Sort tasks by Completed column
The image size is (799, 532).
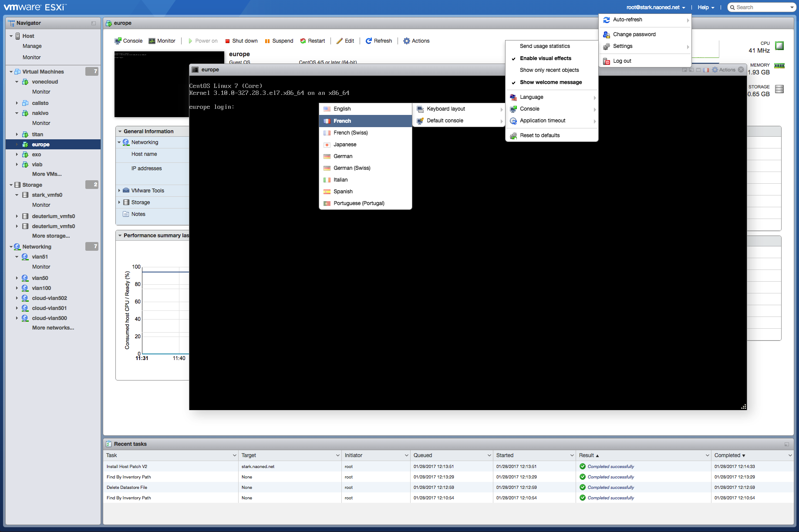(x=730, y=455)
